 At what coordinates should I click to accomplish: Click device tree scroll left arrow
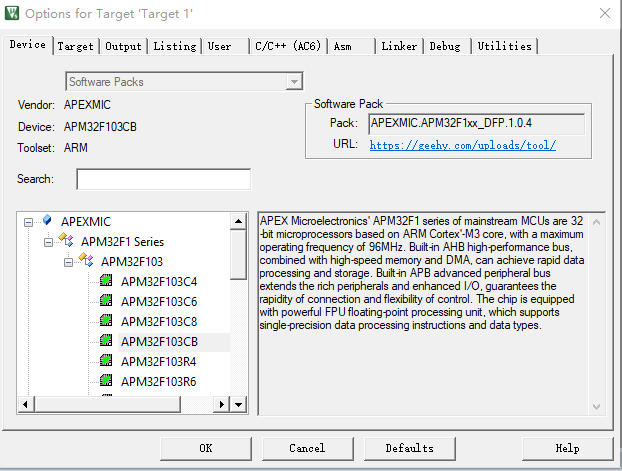tap(25, 405)
